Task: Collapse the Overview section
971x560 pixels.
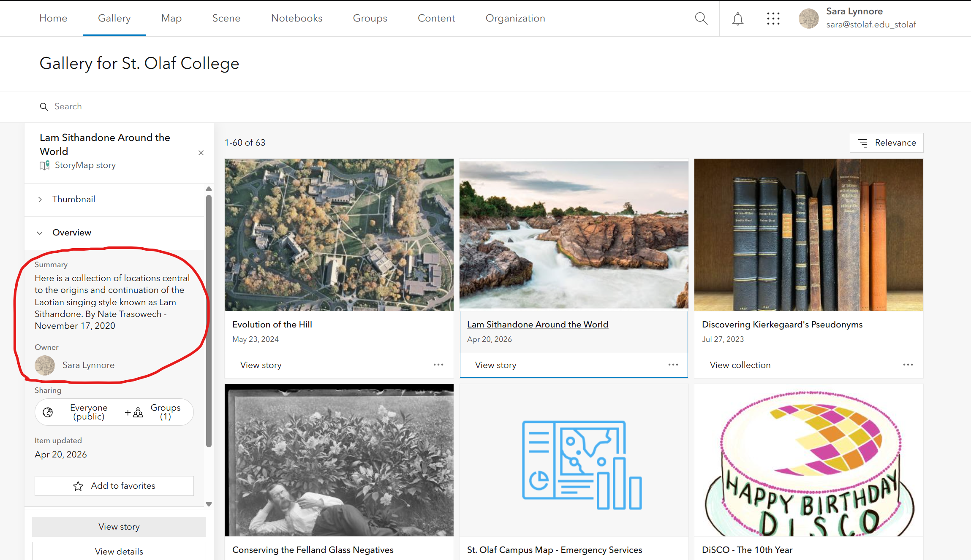Action: click(x=114, y=233)
